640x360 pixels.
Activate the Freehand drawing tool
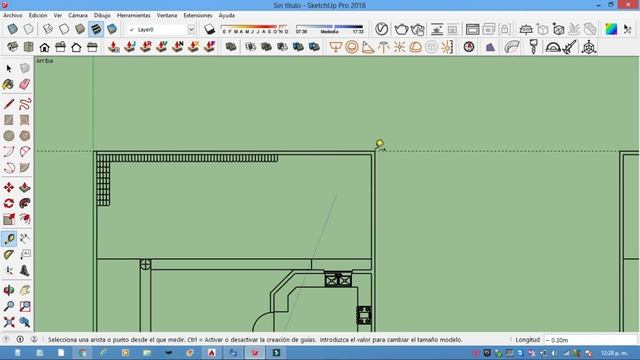pos(25,104)
